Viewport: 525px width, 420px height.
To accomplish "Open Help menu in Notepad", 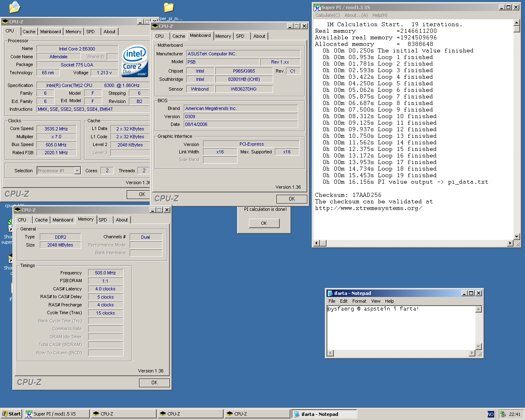I will tap(389, 301).
